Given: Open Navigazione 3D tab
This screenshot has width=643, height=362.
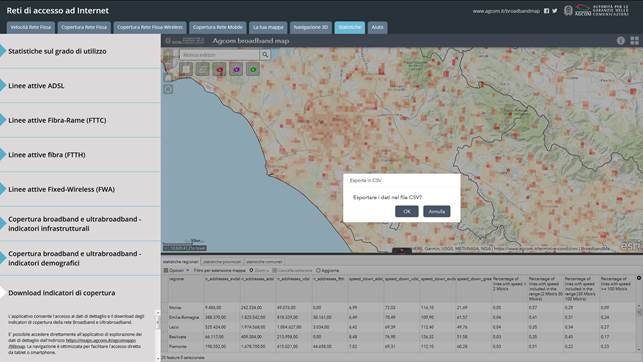Looking at the screenshot, I should 310,27.
